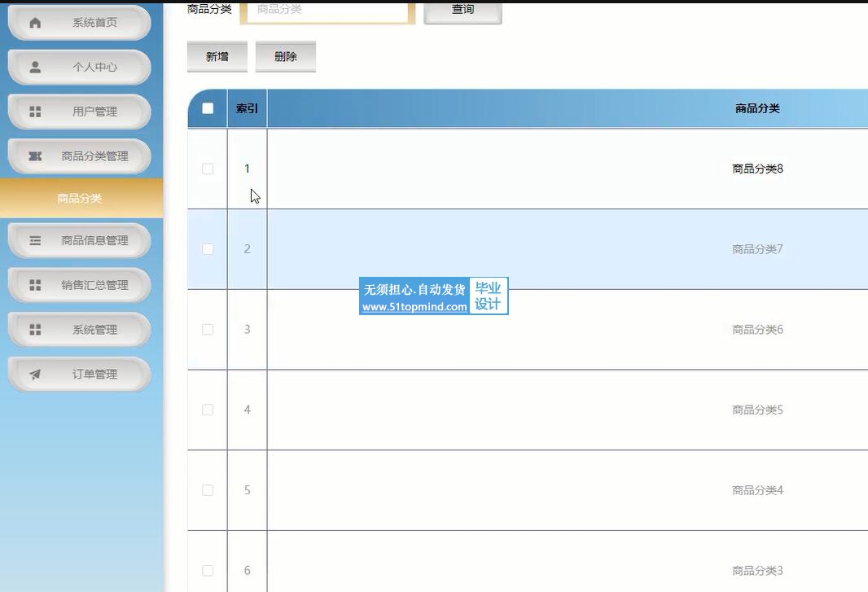Expand the 商品信息管理 menu
The width and height of the screenshot is (868, 592).
tap(79, 240)
